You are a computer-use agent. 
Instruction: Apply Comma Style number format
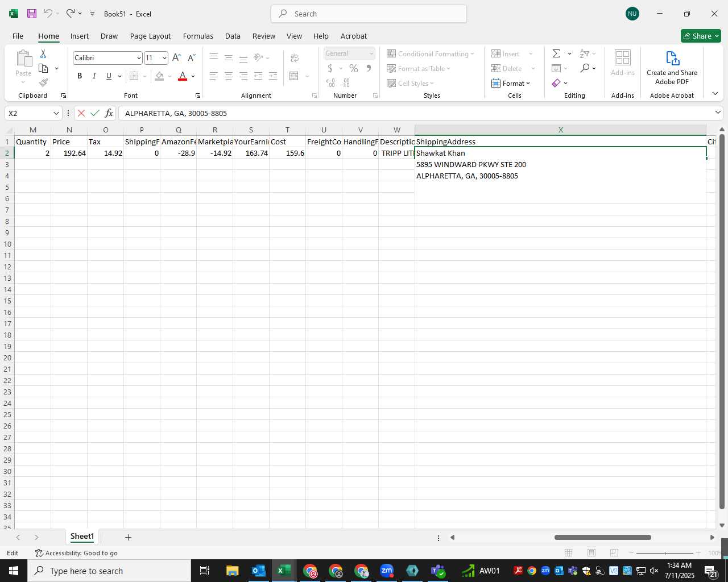pos(369,68)
